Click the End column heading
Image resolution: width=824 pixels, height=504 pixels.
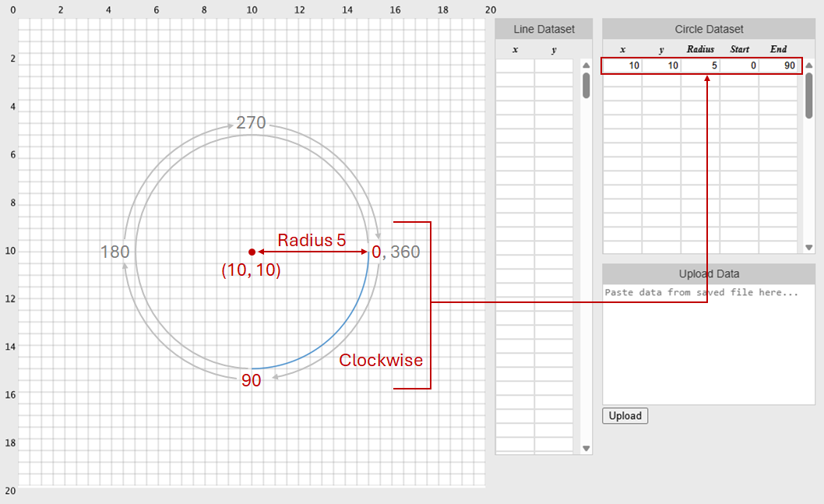[x=778, y=49]
